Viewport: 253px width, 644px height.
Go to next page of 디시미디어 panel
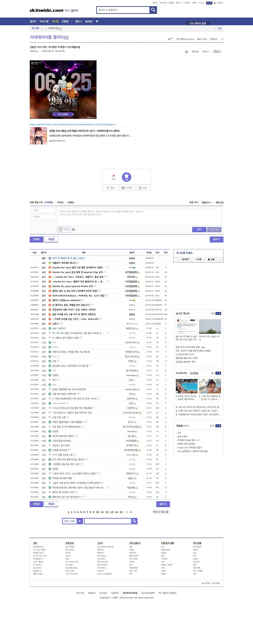coord(220,373)
